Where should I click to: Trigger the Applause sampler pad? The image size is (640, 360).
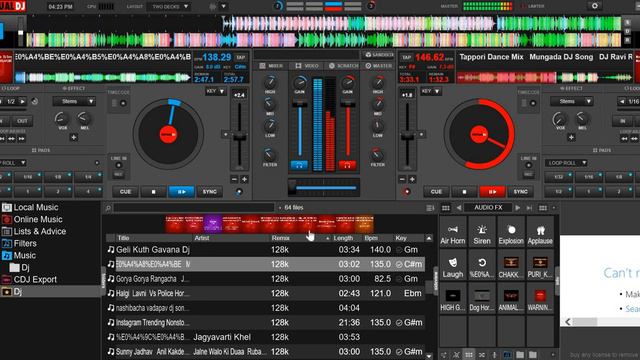[540, 232]
